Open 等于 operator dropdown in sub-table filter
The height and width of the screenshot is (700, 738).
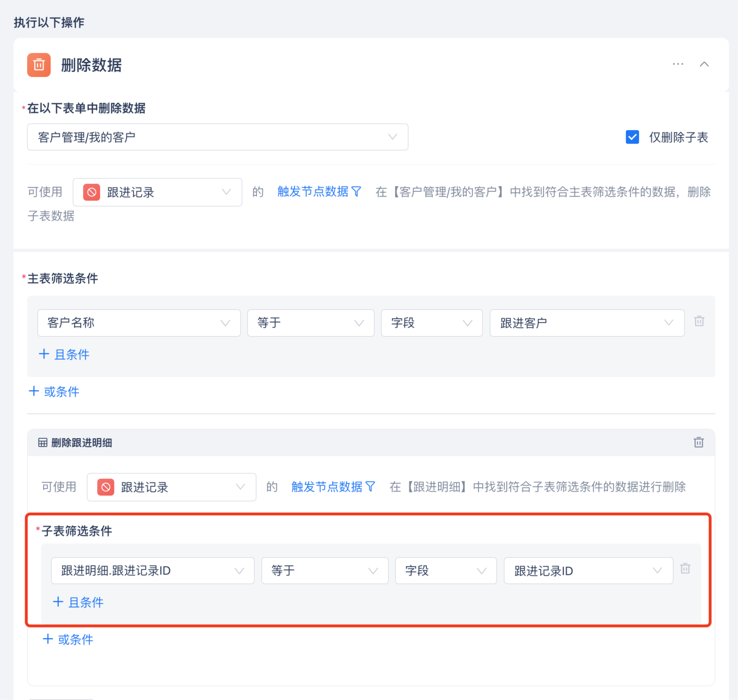tap(325, 570)
